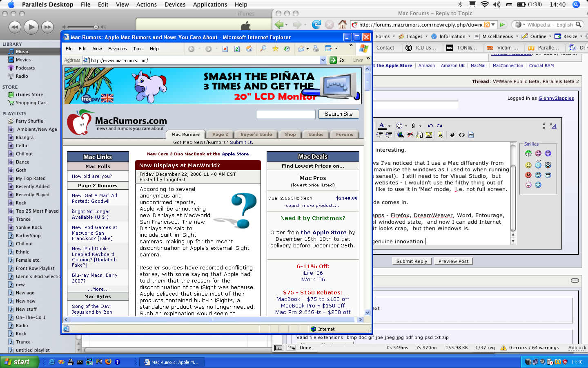Screen dimensions: 588x368
Task: Click the back arrow in Mac Forums browser
Action: tap(279, 25)
